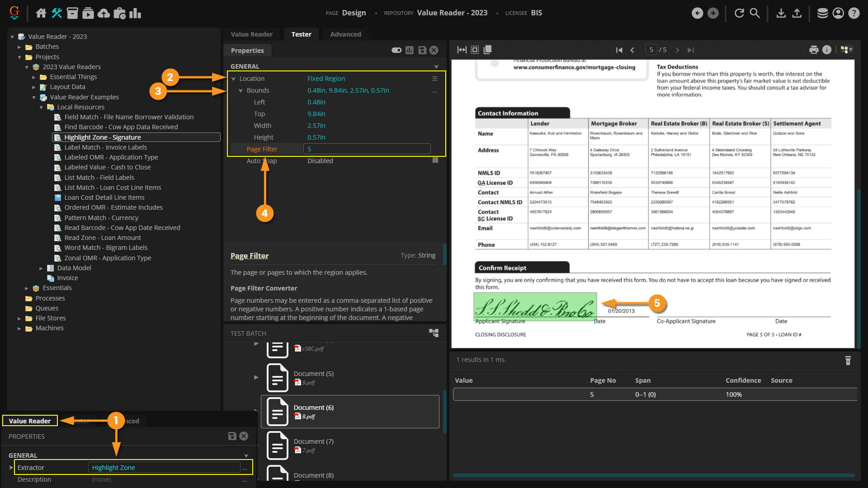The image size is (868, 488).
Task: Click fit-to-width icon in viewer toolbar
Action: point(462,50)
